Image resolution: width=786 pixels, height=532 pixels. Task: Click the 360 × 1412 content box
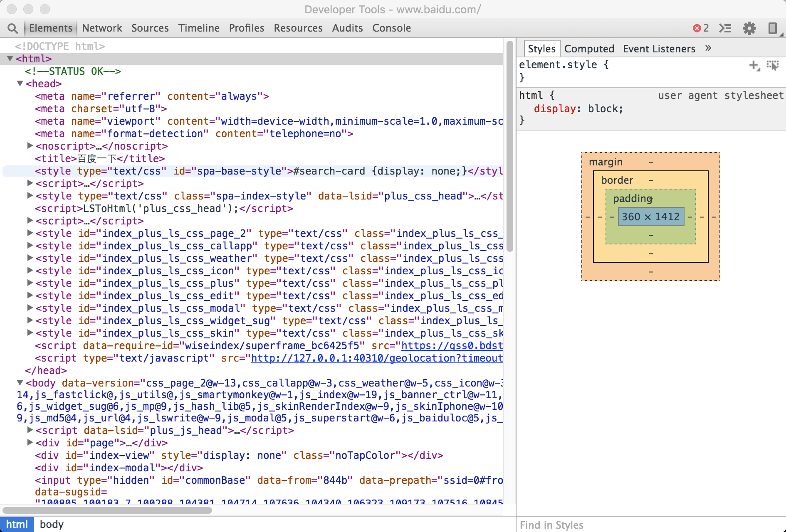point(651,217)
